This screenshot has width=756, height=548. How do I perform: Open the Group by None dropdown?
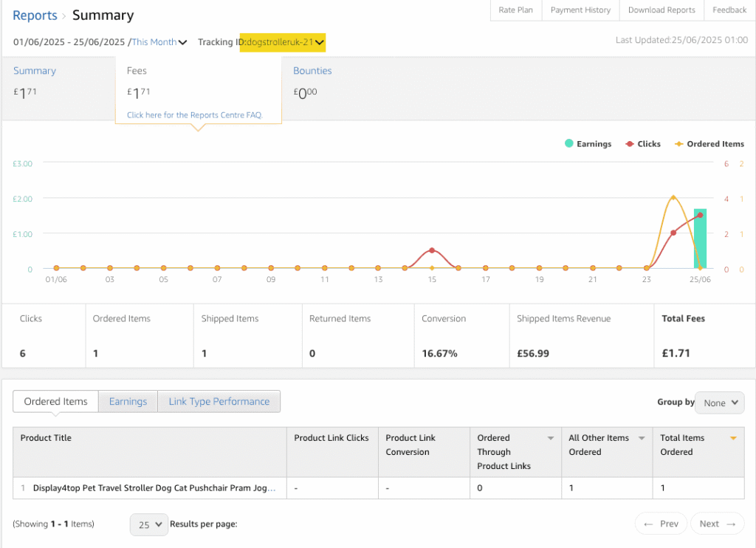click(719, 403)
